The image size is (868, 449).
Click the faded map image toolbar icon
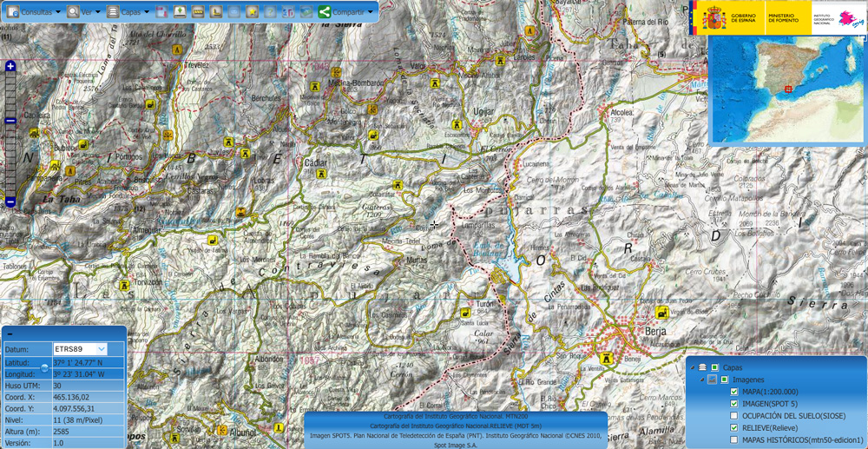click(x=306, y=11)
